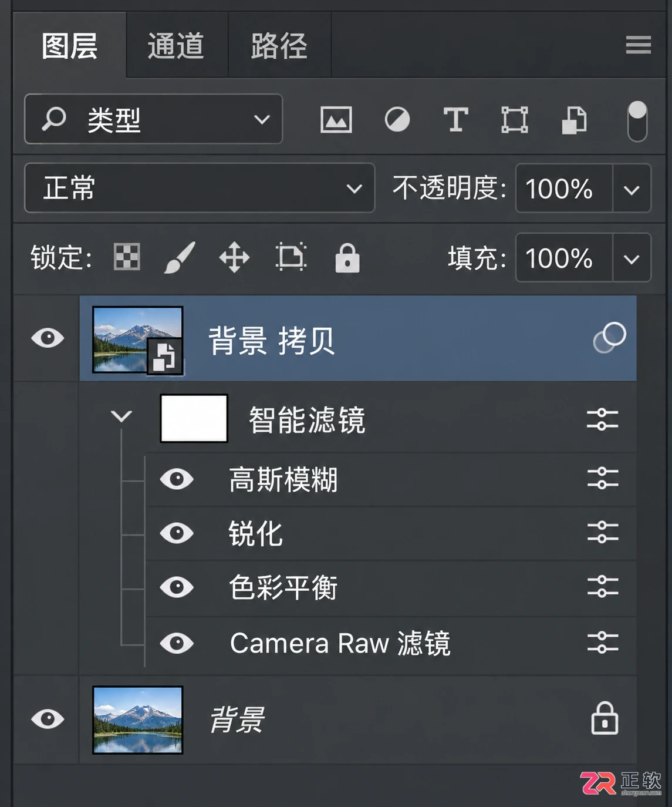Screen dimensions: 672x807
Task: Hide the 锐化 smart filter
Action: [177, 533]
